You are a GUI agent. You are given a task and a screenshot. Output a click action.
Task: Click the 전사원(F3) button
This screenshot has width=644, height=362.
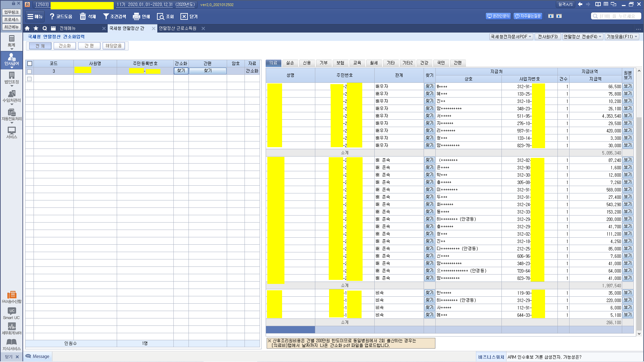(x=548, y=37)
